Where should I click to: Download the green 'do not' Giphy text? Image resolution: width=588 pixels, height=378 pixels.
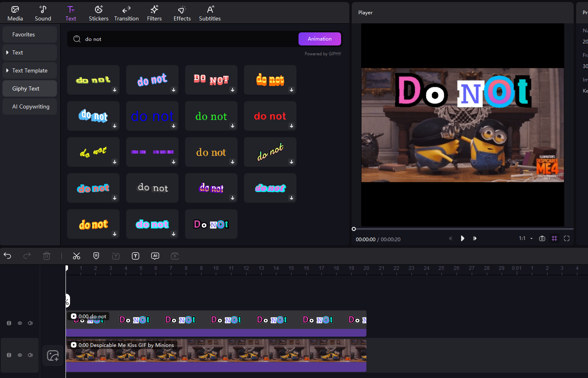pyautogui.click(x=233, y=126)
